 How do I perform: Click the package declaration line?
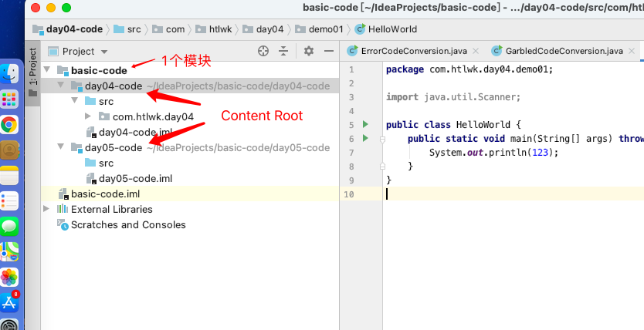(469, 69)
